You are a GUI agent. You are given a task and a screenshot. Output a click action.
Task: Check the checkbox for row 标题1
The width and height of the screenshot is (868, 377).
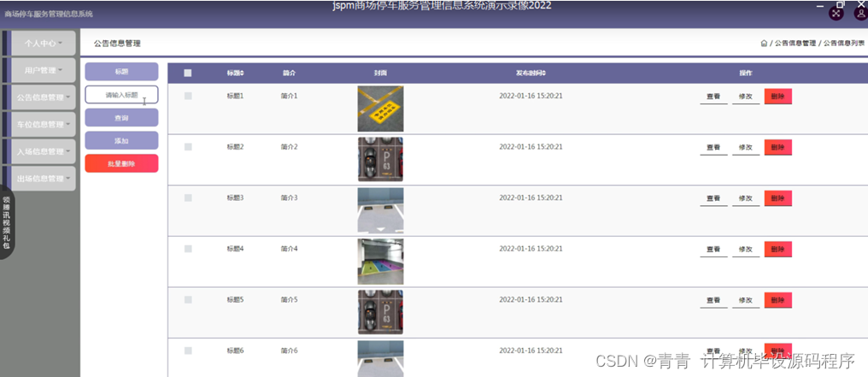coord(188,96)
